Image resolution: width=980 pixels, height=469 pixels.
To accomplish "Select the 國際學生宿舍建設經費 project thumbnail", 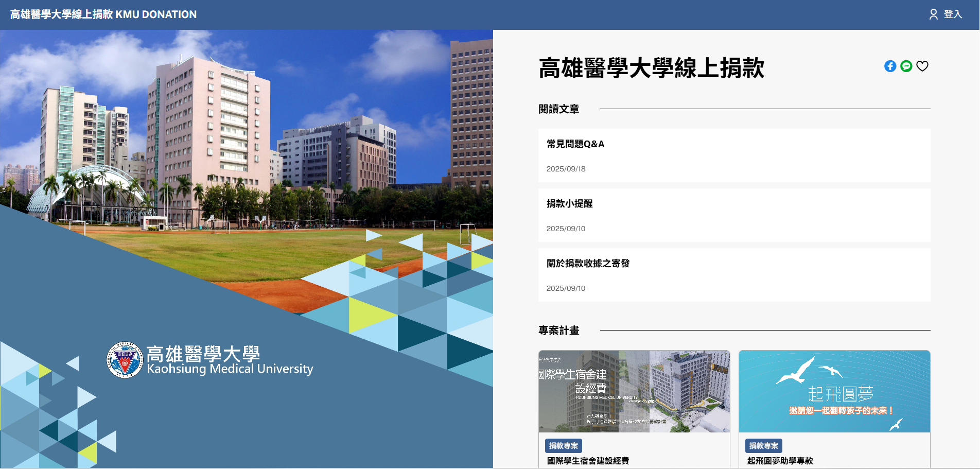I will 634,391.
